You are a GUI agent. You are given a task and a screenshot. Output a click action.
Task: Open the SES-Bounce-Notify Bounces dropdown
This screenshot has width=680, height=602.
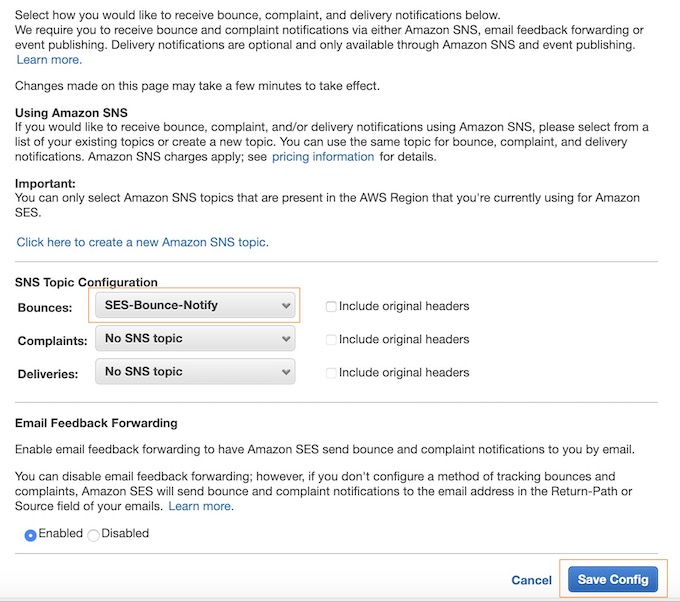[195, 305]
